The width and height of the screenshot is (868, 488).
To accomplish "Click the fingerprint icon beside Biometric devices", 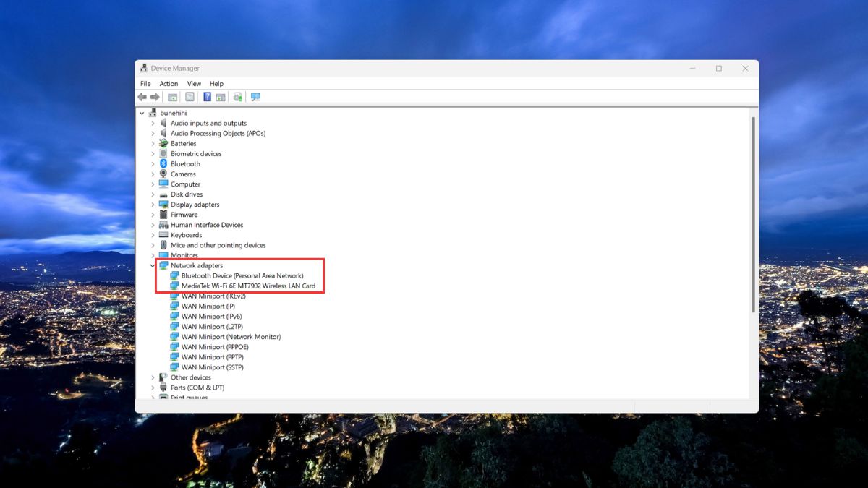I will pos(163,154).
